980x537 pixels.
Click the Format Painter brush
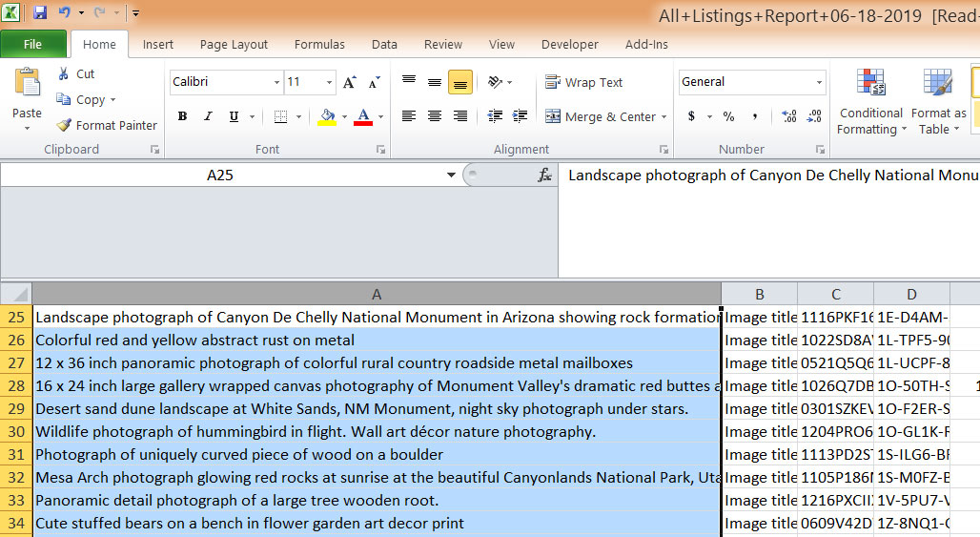(x=64, y=125)
